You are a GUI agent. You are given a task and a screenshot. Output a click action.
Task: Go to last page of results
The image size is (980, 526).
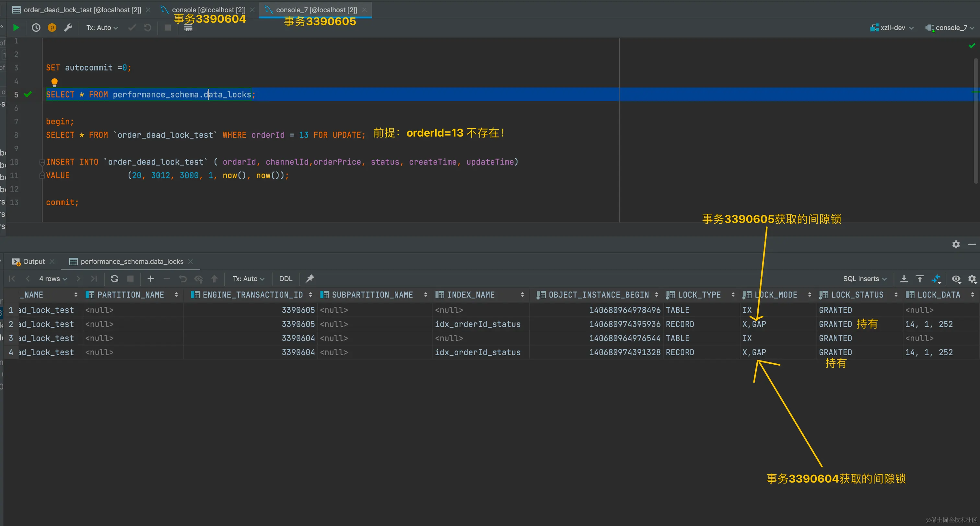coord(94,279)
